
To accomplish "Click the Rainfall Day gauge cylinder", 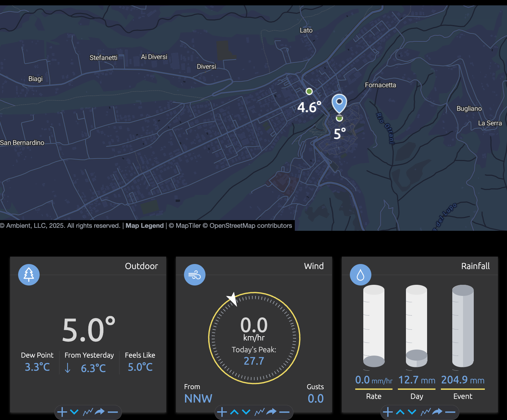I will point(416,326).
